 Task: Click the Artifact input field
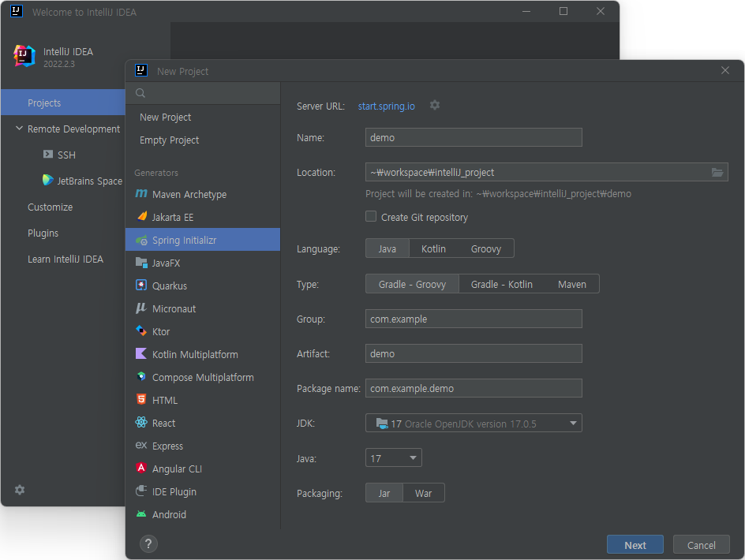point(474,353)
